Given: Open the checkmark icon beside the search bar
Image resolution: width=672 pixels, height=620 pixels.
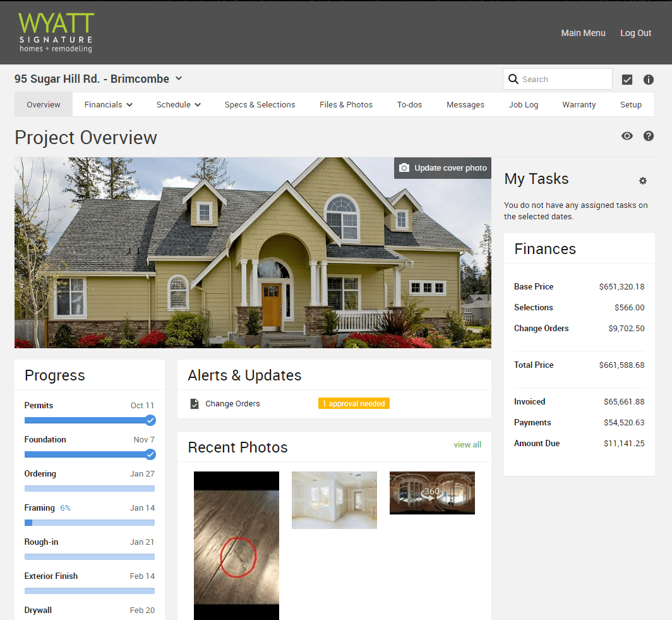Looking at the screenshot, I should point(627,79).
